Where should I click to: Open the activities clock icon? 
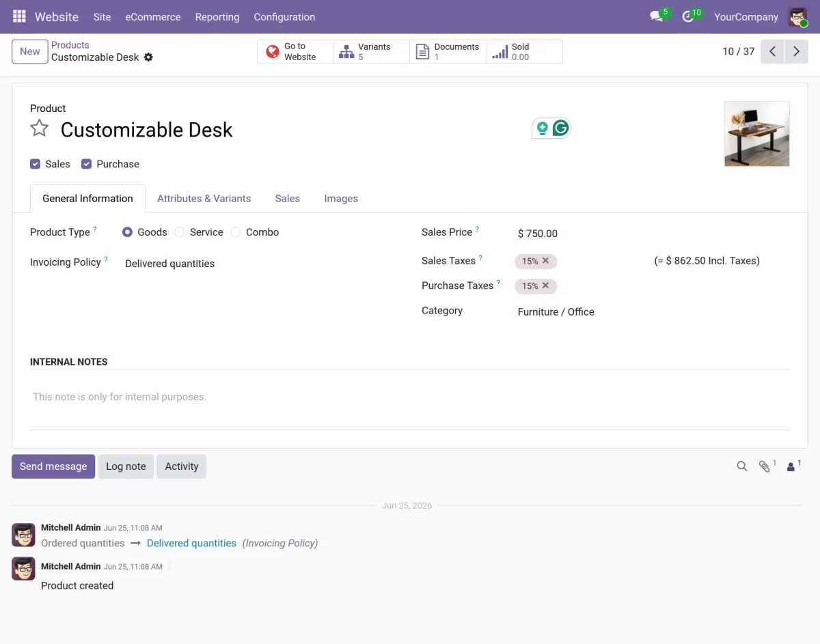pyautogui.click(x=688, y=16)
